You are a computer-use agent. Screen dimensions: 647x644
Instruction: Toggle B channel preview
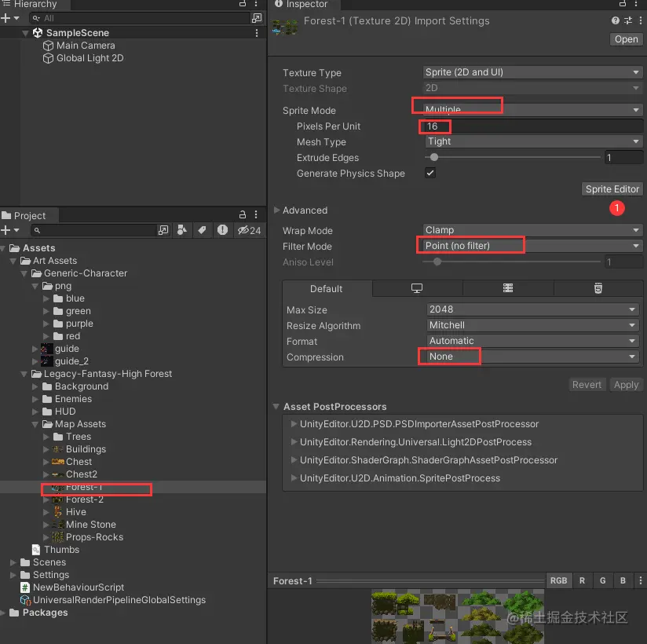coord(623,580)
